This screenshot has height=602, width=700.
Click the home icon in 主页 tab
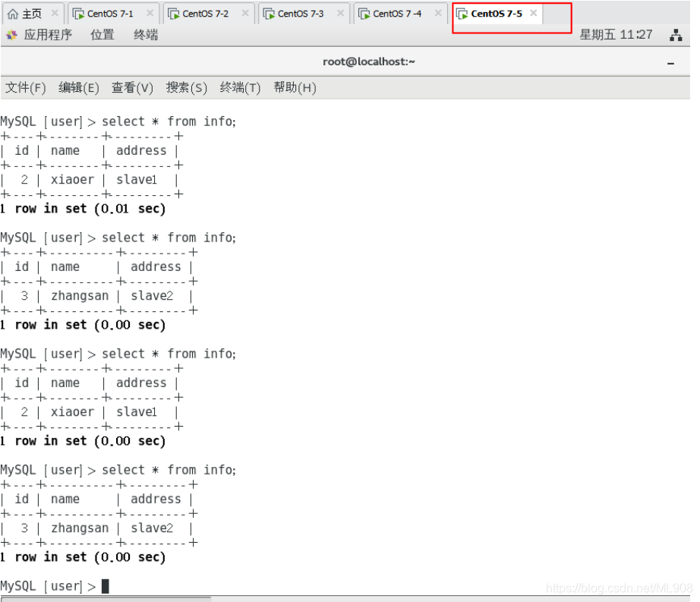coord(13,14)
